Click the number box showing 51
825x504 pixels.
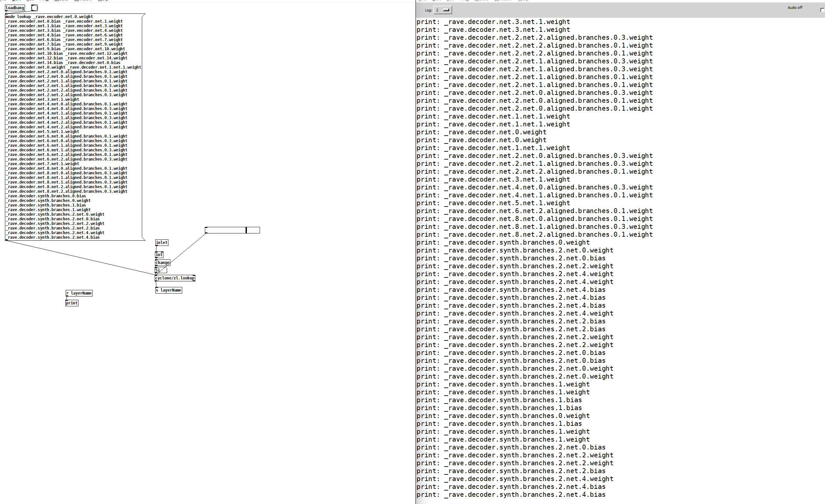tap(161, 270)
